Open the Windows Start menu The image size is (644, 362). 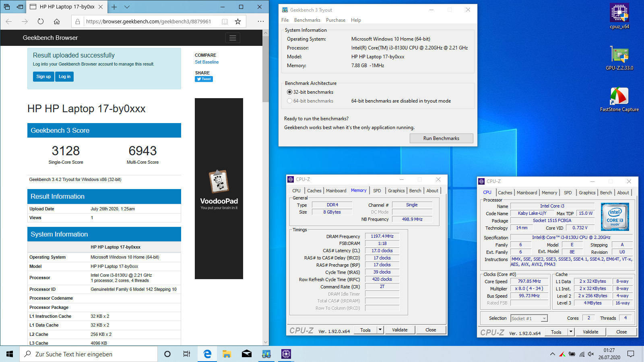[x=10, y=354]
